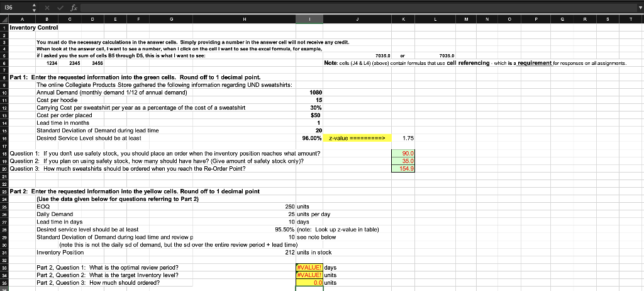This screenshot has height=291, width=644.
Task: Click the Cost per hoodie value 15
Action: [309, 100]
